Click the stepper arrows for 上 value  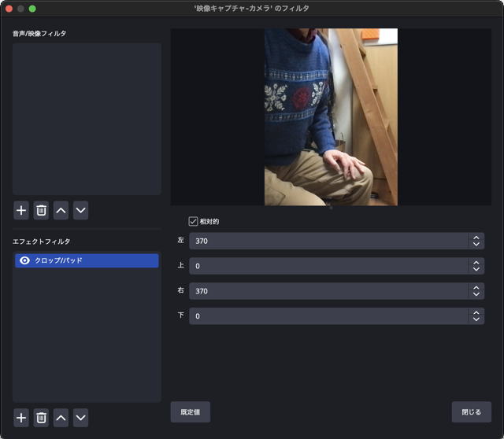click(476, 266)
